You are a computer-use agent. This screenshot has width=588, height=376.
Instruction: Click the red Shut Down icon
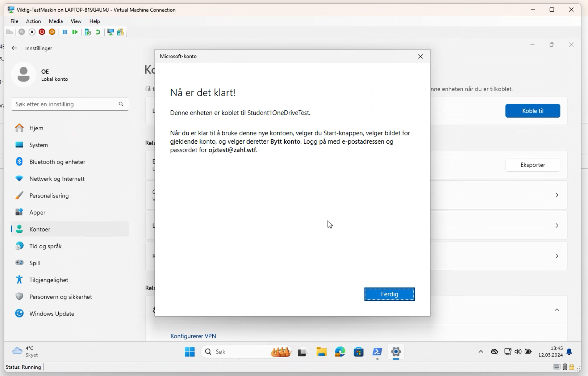tap(42, 32)
